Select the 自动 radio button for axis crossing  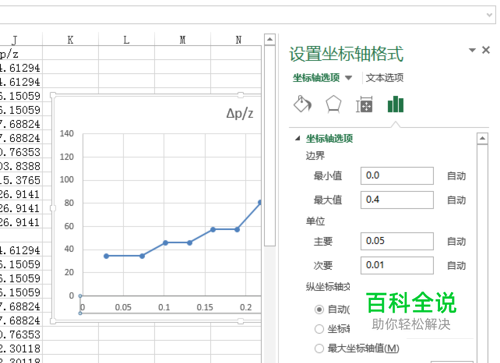click(x=319, y=310)
